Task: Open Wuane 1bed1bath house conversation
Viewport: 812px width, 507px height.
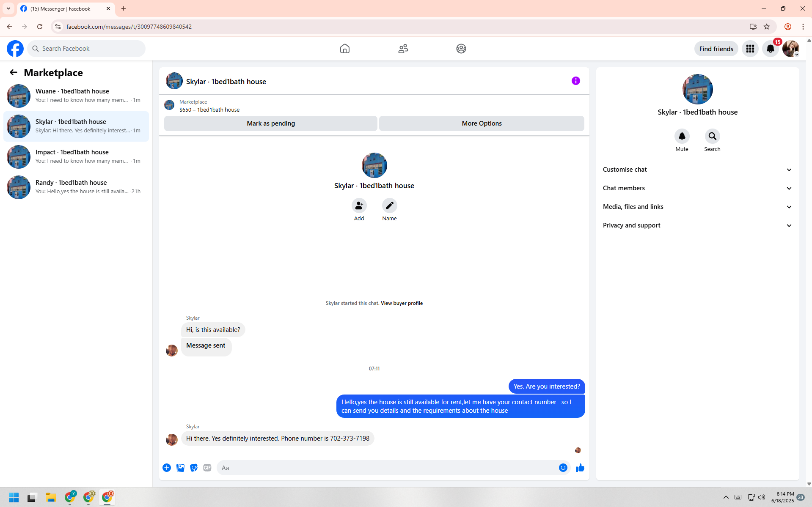Action: click(76, 96)
